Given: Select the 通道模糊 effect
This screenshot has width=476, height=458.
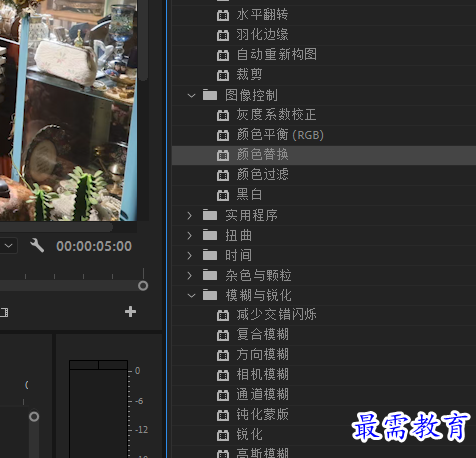Looking at the screenshot, I should (x=262, y=395).
